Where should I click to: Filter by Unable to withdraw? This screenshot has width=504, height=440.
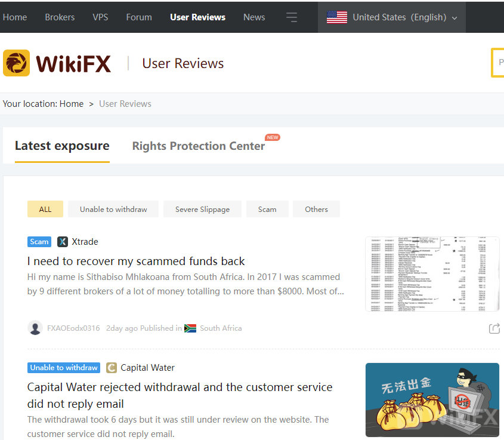tap(113, 209)
